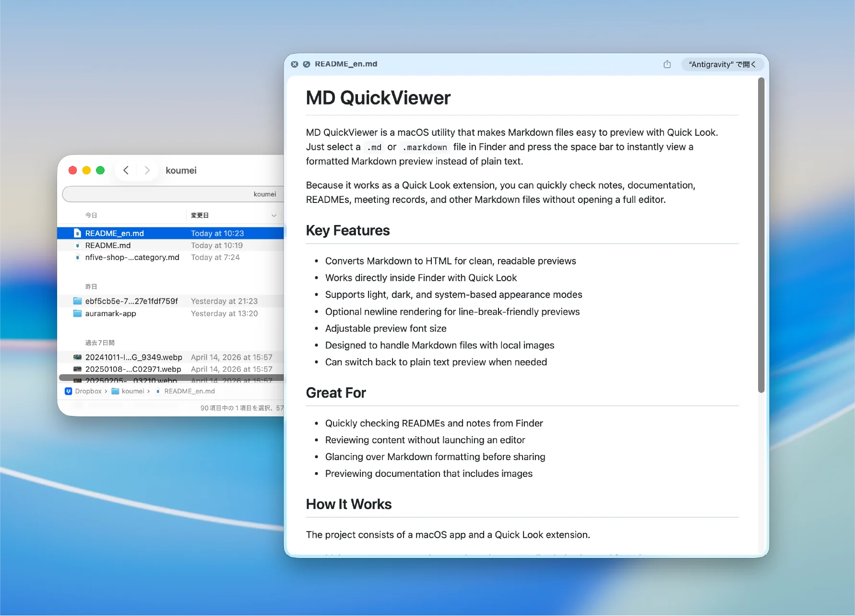Select 20241011-I...G_9349.webp file name
This screenshot has height=616, width=855.
point(133,357)
